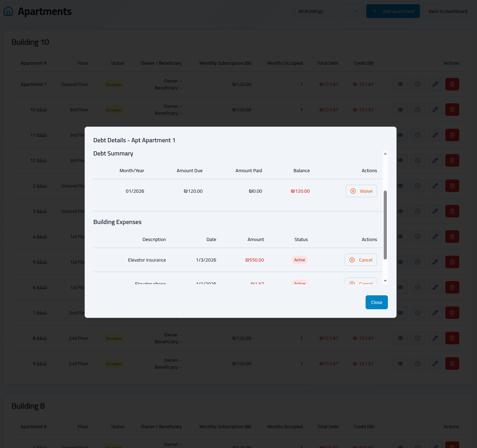Click the circled X icon for شقة 8
477x448 pixels.
(x=417, y=338)
